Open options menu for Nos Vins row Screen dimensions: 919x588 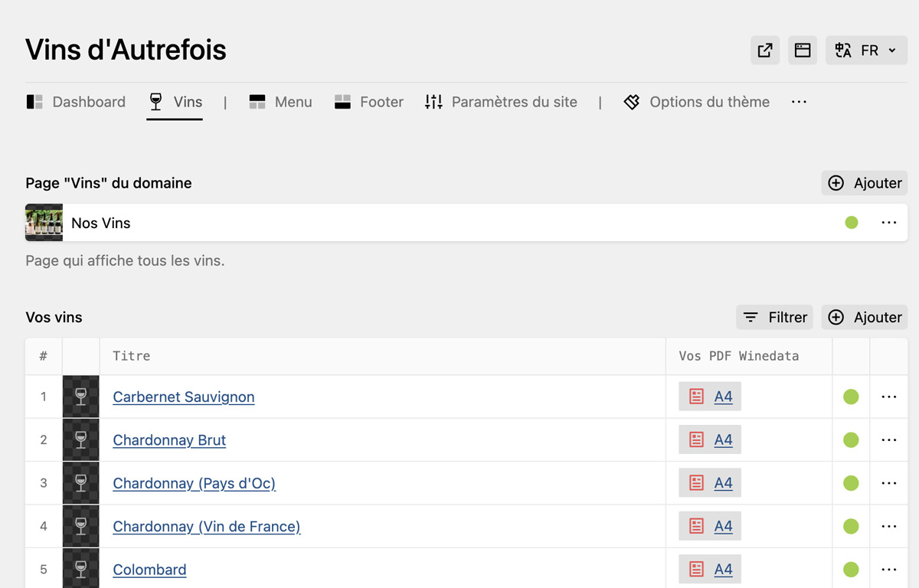(x=888, y=223)
